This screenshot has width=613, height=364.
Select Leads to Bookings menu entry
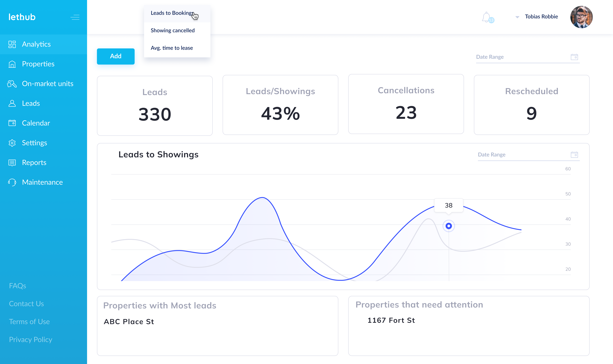click(172, 13)
